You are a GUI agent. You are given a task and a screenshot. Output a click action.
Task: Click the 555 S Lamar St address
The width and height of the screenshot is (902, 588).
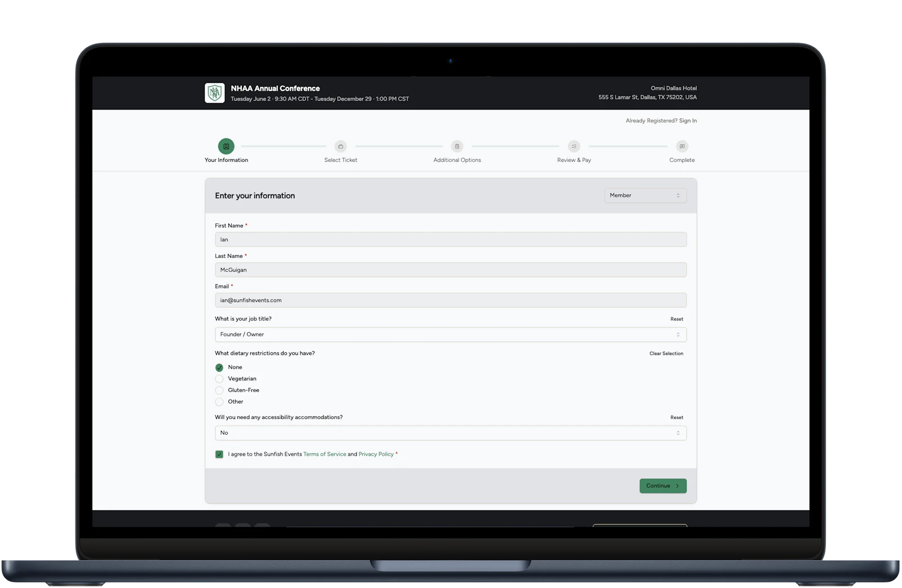[x=648, y=98]
